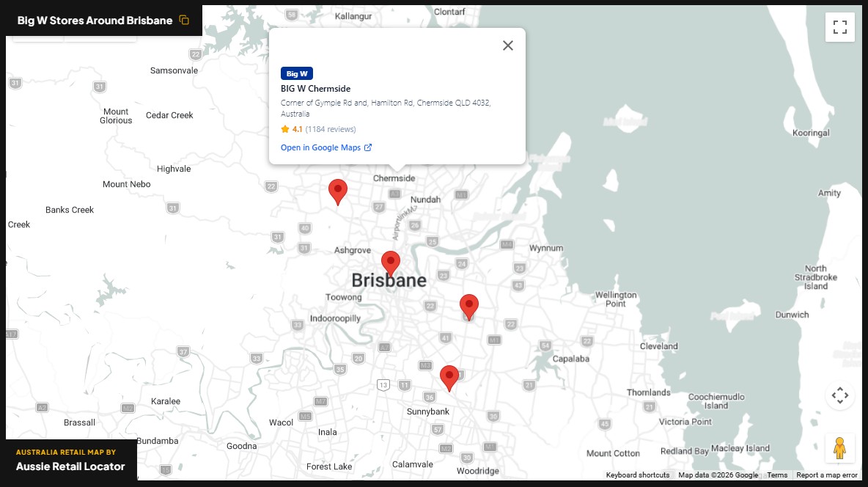Click Report a map error

coord(826,475)
